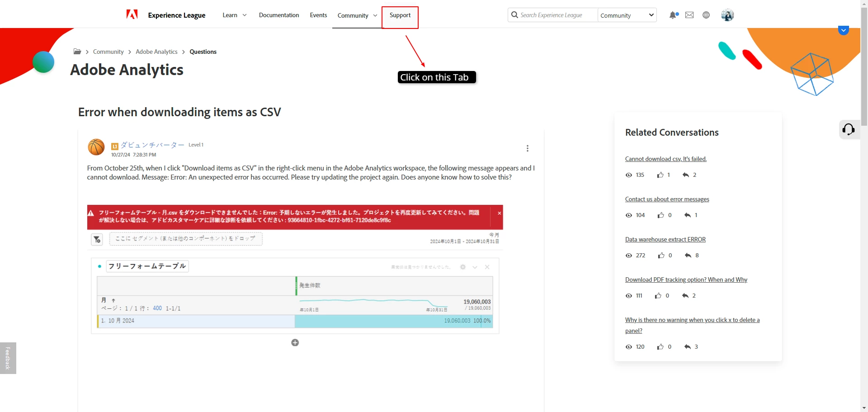868x412 pixels.
Task: Open the notifications bell icon
Action: 674,15
